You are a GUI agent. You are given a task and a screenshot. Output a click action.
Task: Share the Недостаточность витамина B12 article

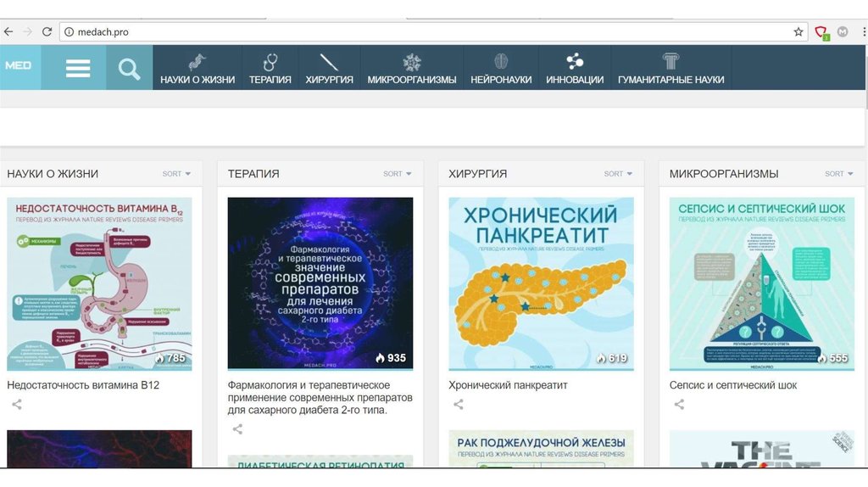[17, 405]
